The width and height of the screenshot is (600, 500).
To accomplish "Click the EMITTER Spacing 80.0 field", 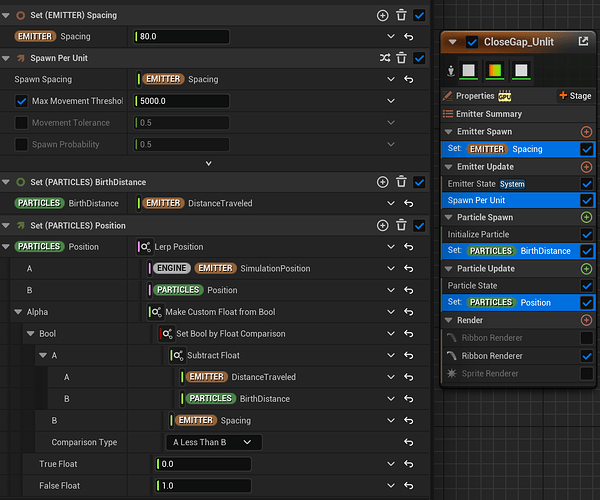I will click(182, 37).
